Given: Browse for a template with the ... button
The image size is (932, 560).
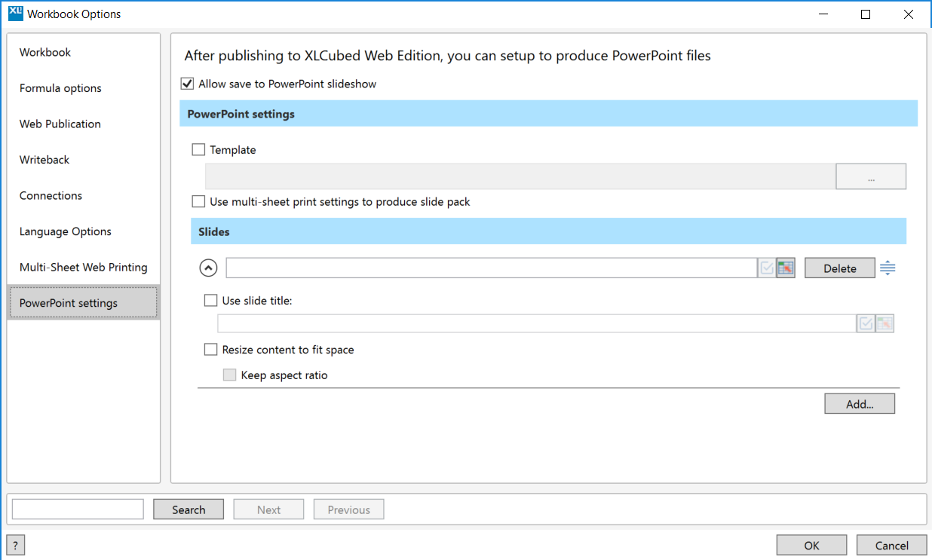Looking at the screenshot, I should click(x=871, y=176).
